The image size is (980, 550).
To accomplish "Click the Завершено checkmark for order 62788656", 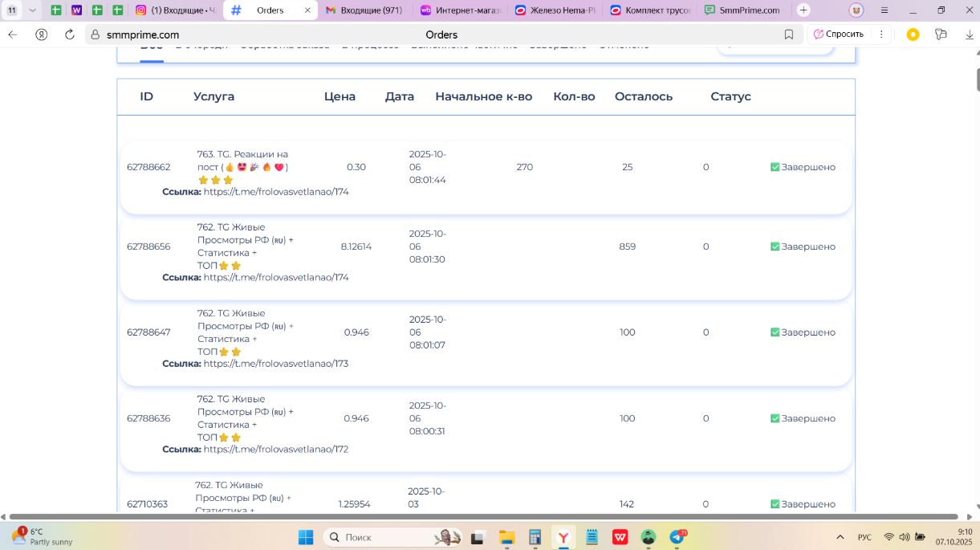I will 775,246.
